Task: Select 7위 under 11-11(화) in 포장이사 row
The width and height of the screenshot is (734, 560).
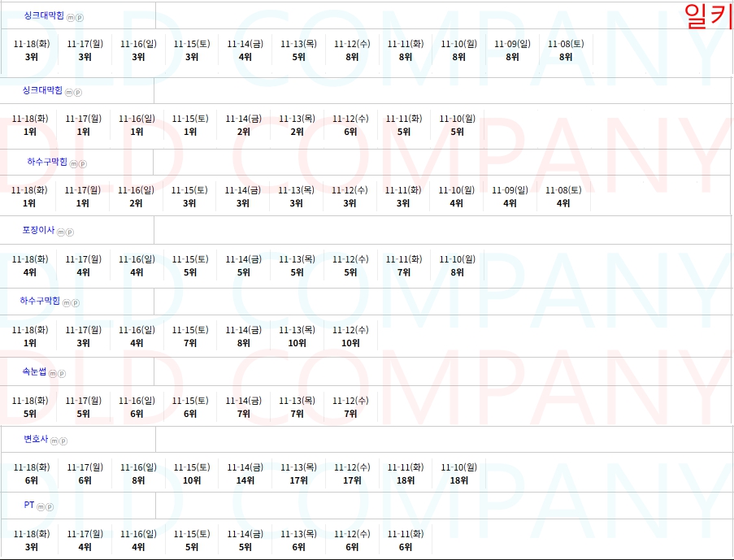Action: pyautogui.click(x=404, y=272)
